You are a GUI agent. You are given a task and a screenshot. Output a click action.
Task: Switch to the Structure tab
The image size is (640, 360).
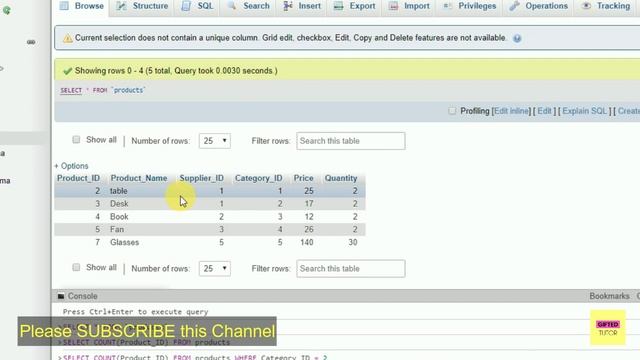142,6
